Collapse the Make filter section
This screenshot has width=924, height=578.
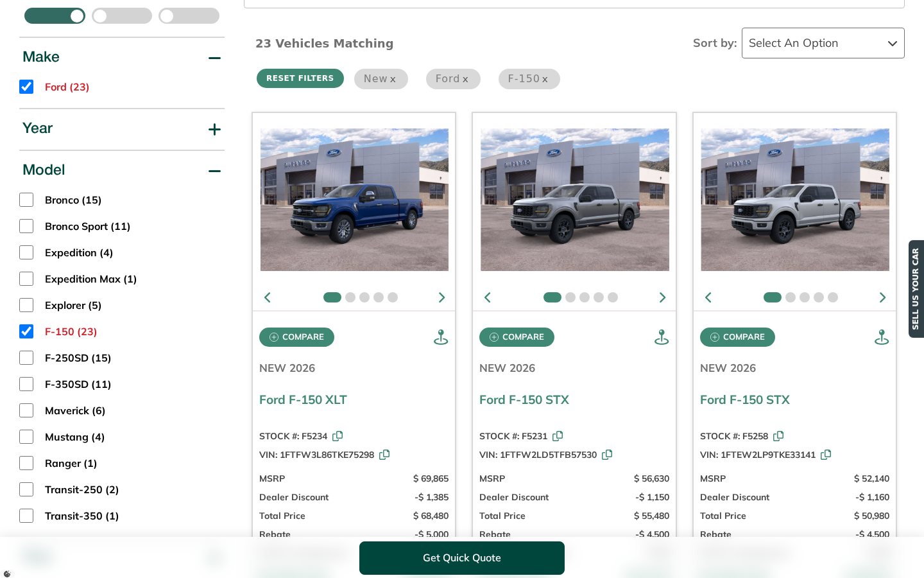coord(214,58)
